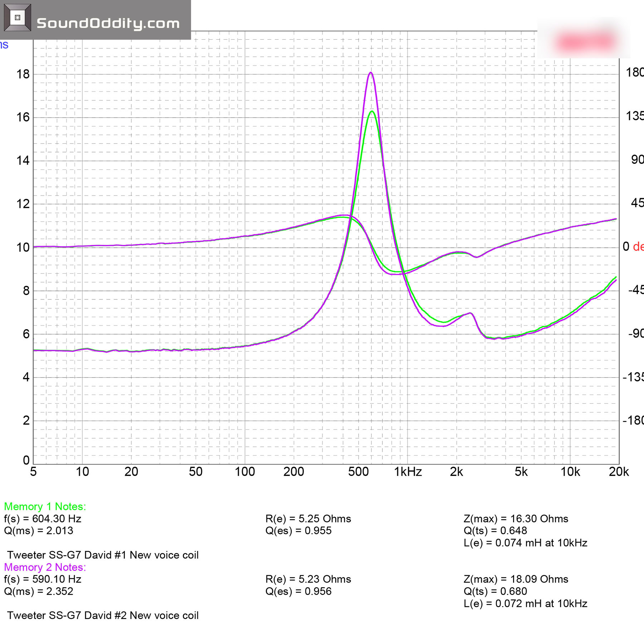644x644 pixels.
Task: Click the "50" frequency axis label
Action: pyautogui.click(x=196, y=472)
